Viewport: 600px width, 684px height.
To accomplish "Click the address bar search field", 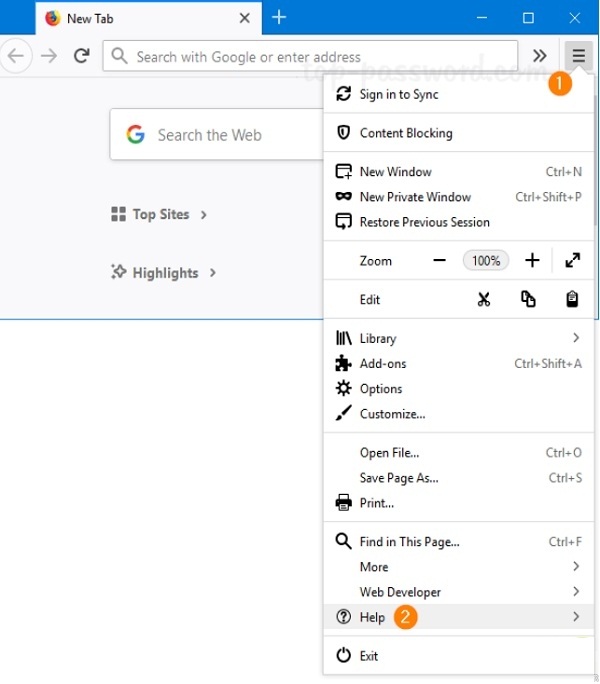I will [310, 57].
